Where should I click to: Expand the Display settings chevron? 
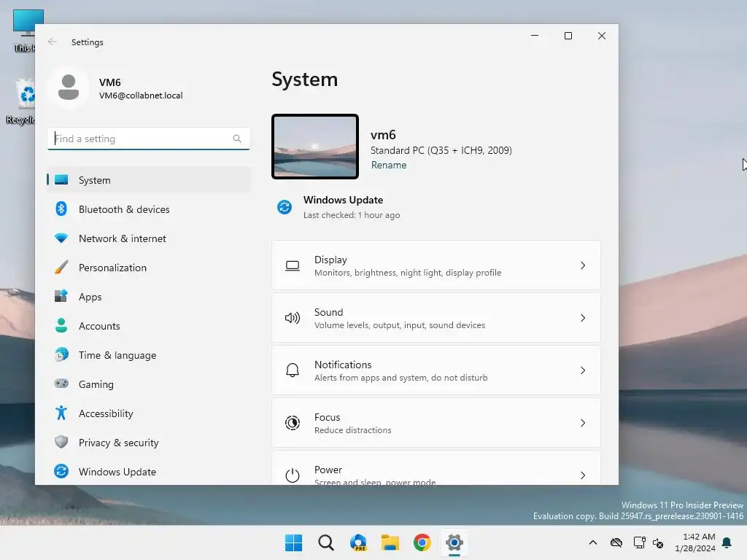(583, 265)
